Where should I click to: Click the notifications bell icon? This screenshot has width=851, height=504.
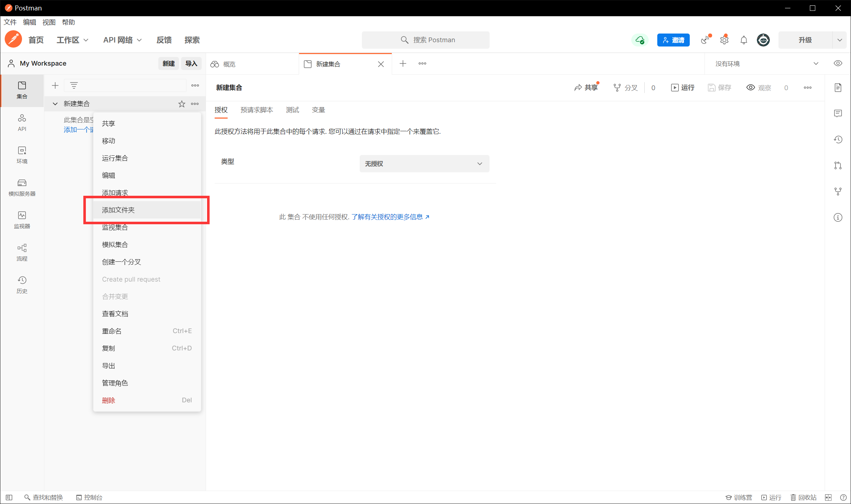click(743, 40)
